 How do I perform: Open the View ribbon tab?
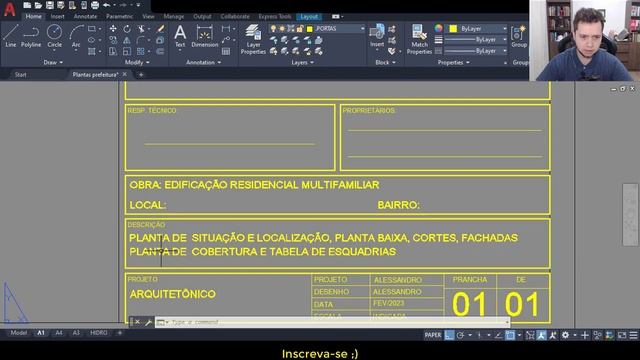point(148,16)
